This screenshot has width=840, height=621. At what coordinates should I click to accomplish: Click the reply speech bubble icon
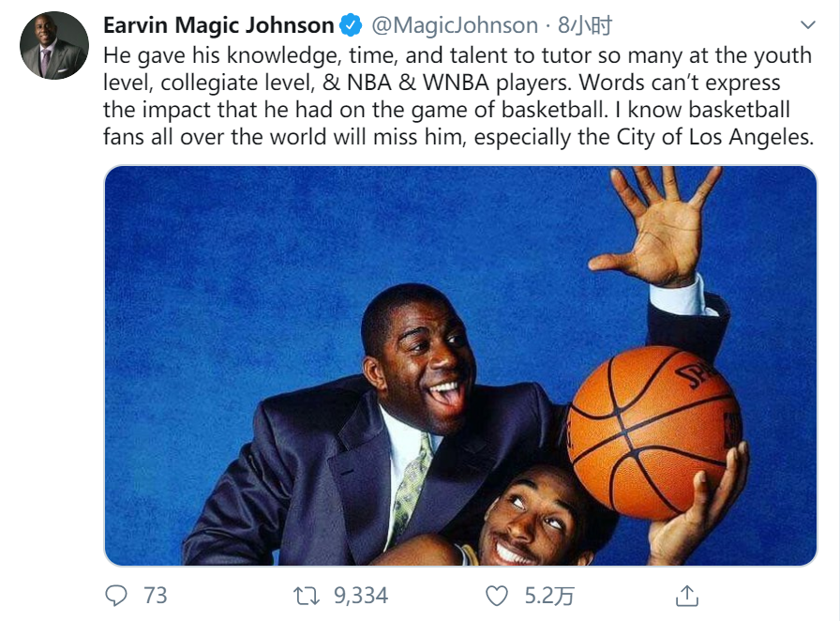[x=116, y=596]
